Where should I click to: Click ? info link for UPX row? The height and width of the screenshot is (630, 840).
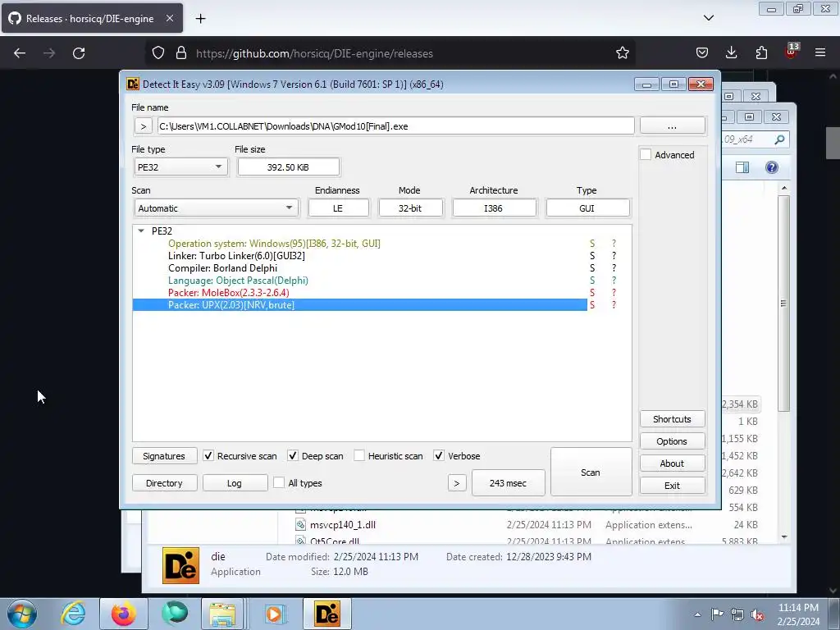coord(614,305)
